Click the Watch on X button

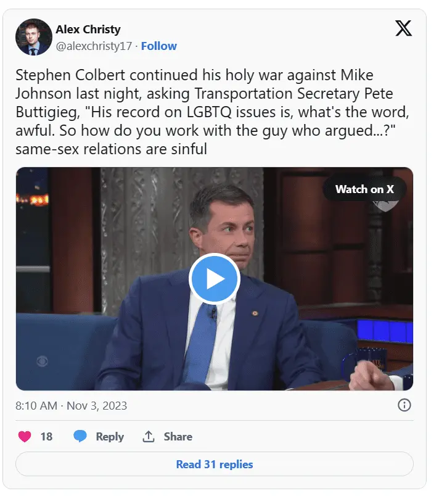click(x=364, y=189)
